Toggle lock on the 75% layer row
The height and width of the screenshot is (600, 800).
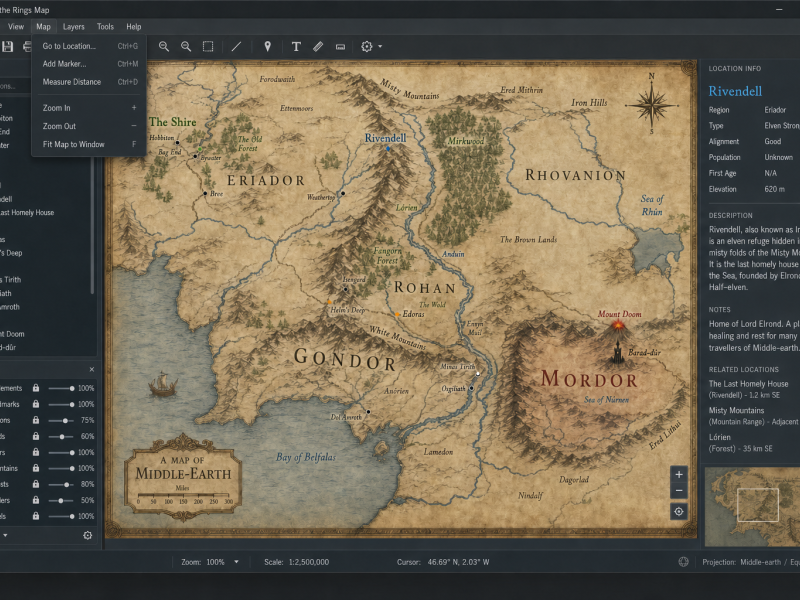click(x=36, y=420)
